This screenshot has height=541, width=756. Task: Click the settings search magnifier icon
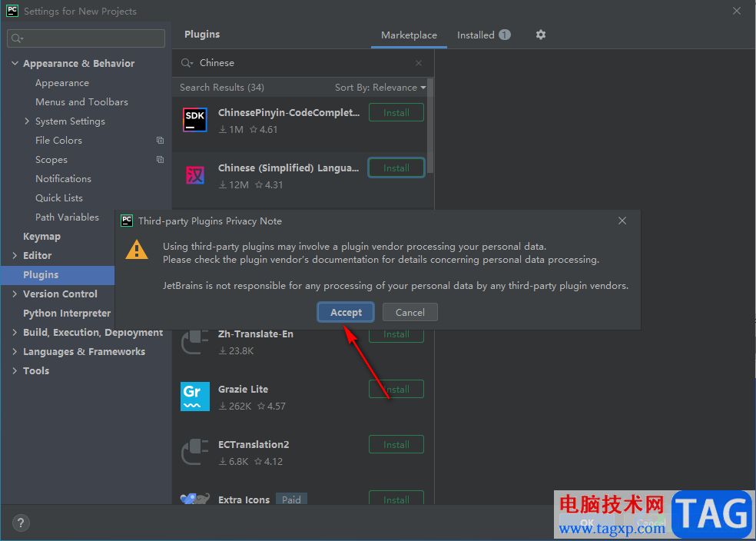18,38
